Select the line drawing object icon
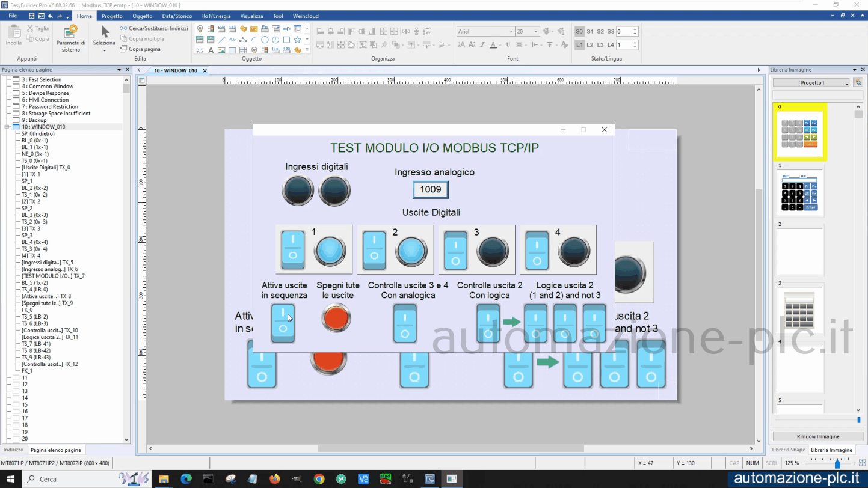This screenshot has width=868, height=488. pos(221,40)
